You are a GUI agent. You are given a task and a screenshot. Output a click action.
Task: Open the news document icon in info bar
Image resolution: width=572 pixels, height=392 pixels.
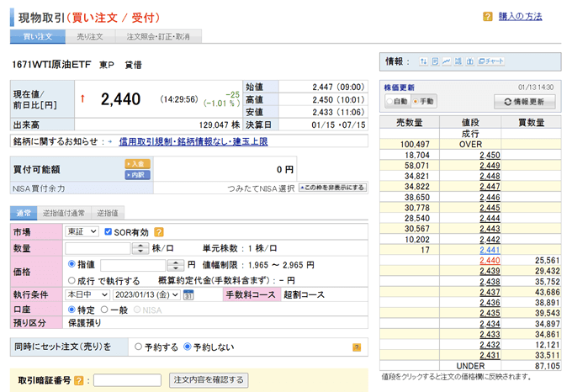(435, 61)
